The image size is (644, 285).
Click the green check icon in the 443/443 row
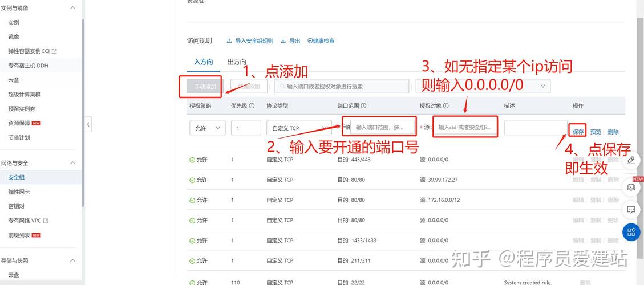click(192, 160)
